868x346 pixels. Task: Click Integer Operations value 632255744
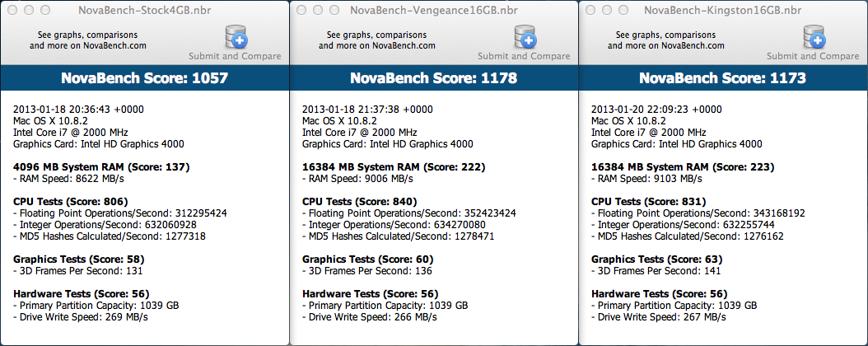click(x=749, y=225)
